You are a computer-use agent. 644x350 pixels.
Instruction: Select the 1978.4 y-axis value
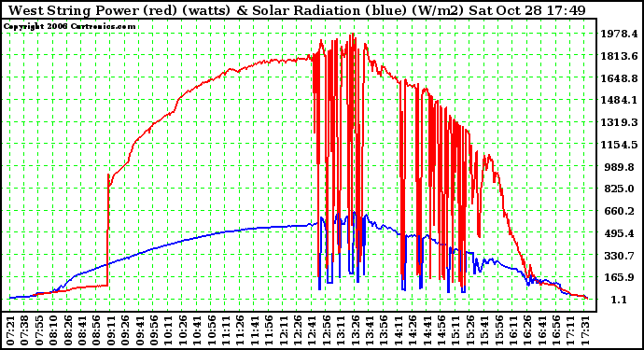click(620, 34)
